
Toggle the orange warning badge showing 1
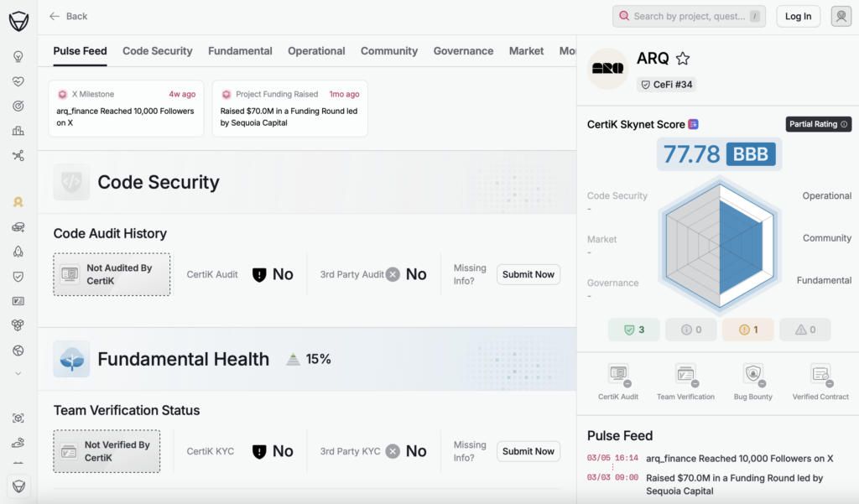(748, 330)
